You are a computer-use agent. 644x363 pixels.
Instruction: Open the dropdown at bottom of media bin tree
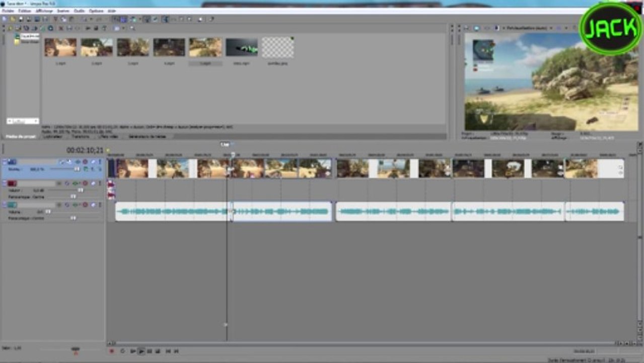[x=35, y=121]
